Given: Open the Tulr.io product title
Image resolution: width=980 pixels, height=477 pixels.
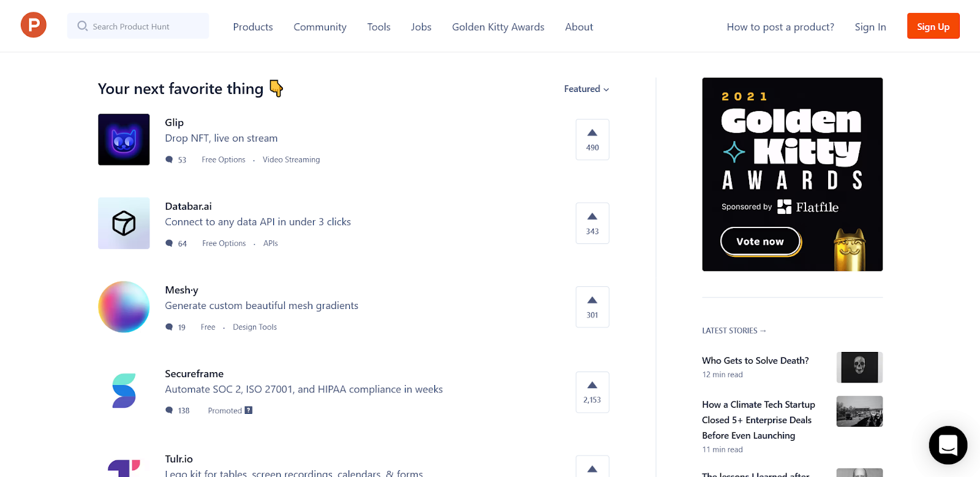Looking at the screenshot, I should coord(179,459).
